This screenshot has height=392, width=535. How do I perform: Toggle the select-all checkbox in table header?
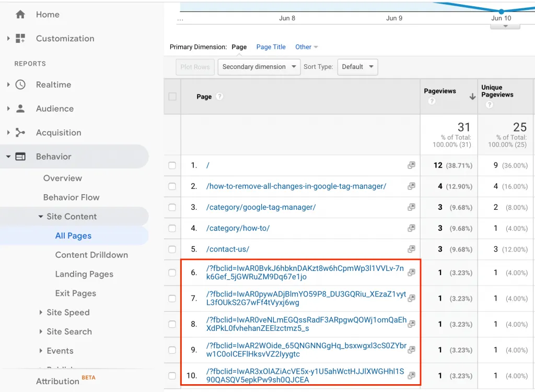(x=172, y=97)
